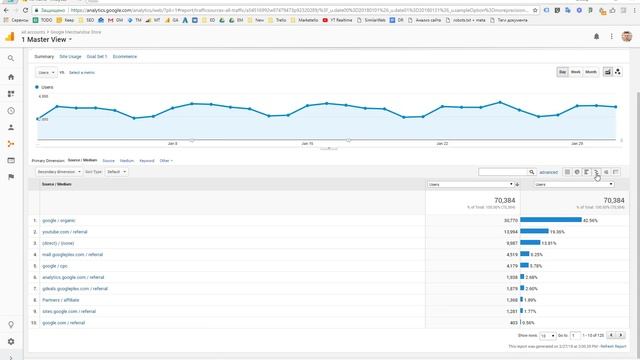Select motion chart icon
The image size is (640, 360).
(618, 72)
